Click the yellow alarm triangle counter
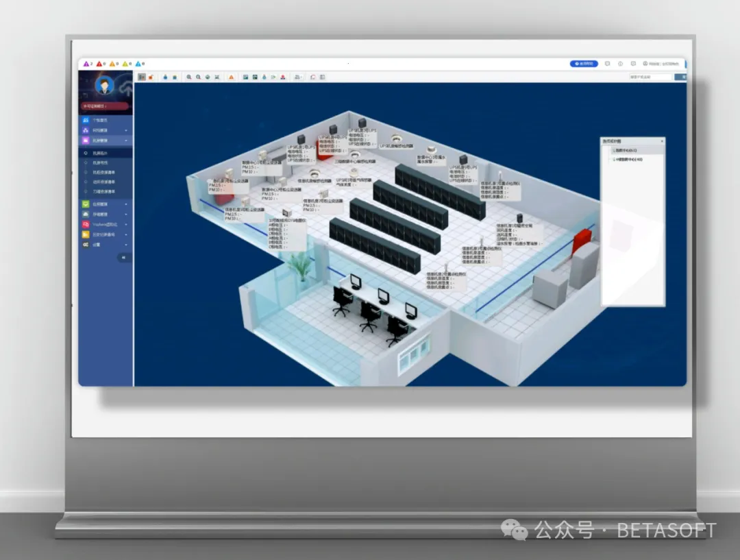Screen dimensions: 740x560 [x=127, y=64]
